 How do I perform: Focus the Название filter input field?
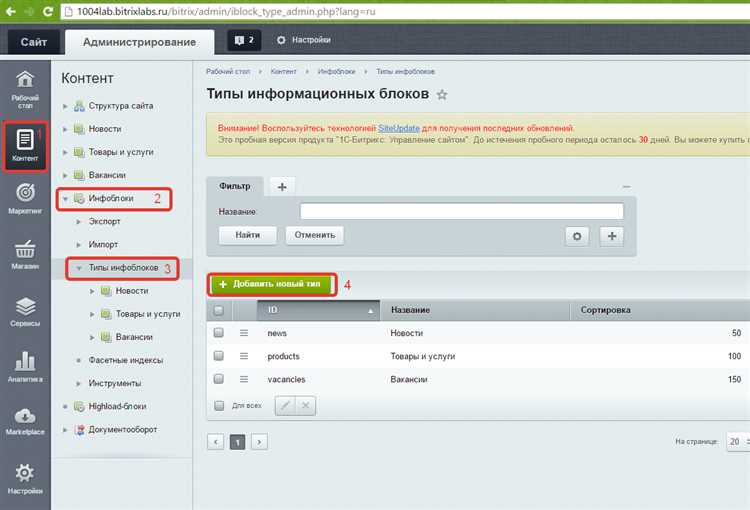(462, 211)
